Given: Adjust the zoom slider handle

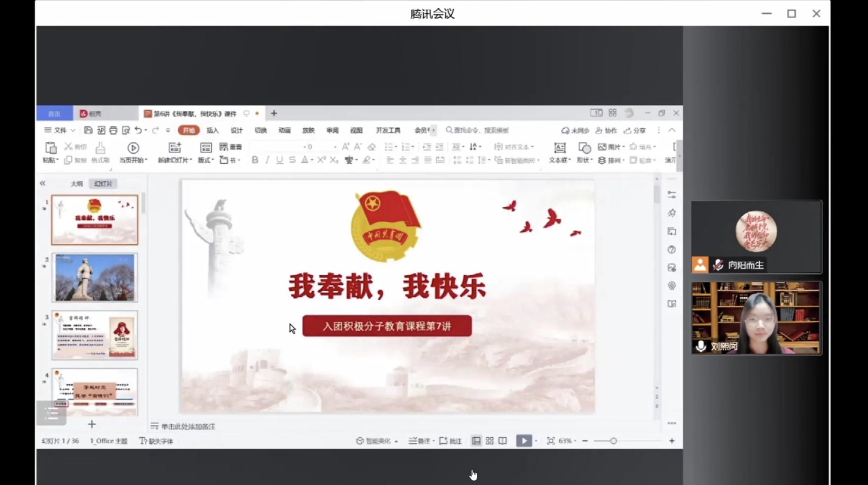Looking at the screenshot, I should coord(613,441).
